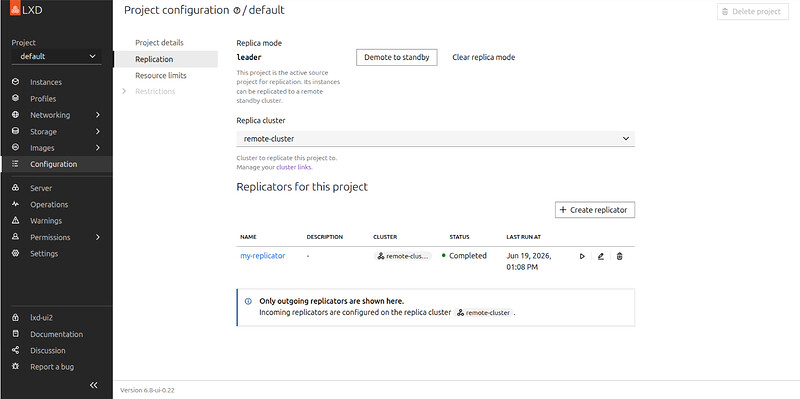This screenshot has width=800, height=399.
Task: Follow the cluster links hyperlink
Action: 293,167
